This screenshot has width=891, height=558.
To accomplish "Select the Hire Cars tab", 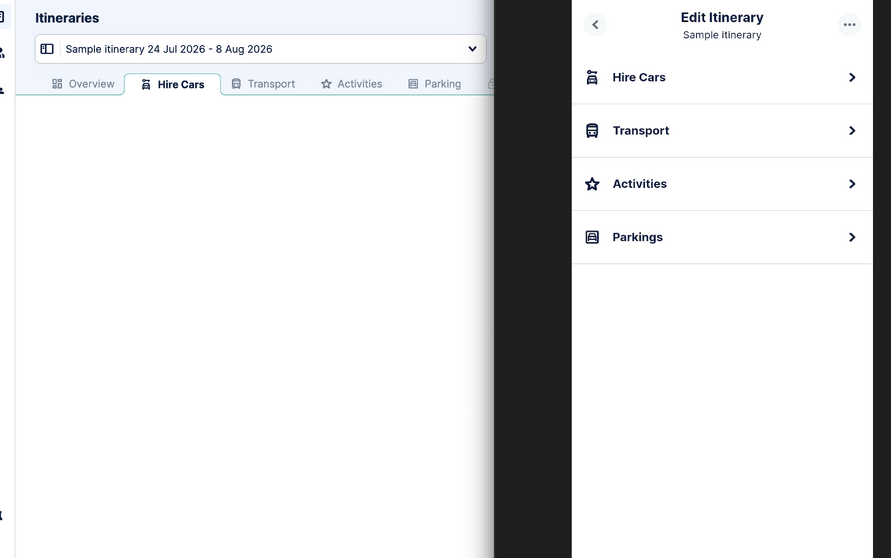I will pos(173,84).
